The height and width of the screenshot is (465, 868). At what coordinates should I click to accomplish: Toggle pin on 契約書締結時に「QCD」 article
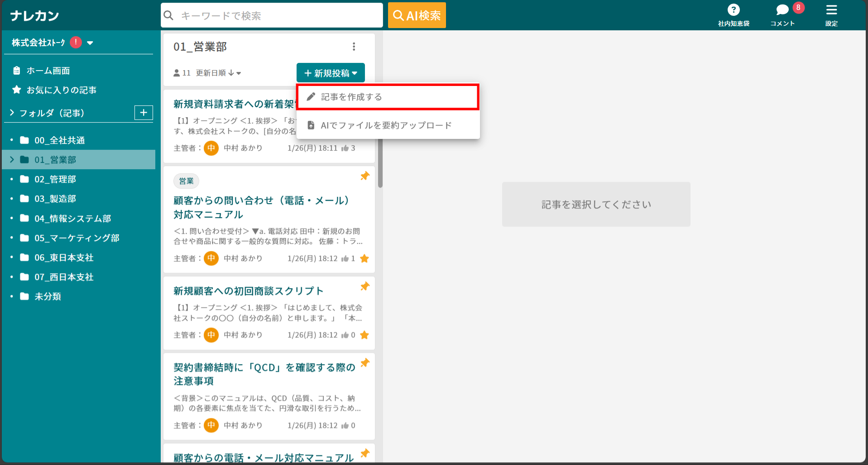[365, 363]
